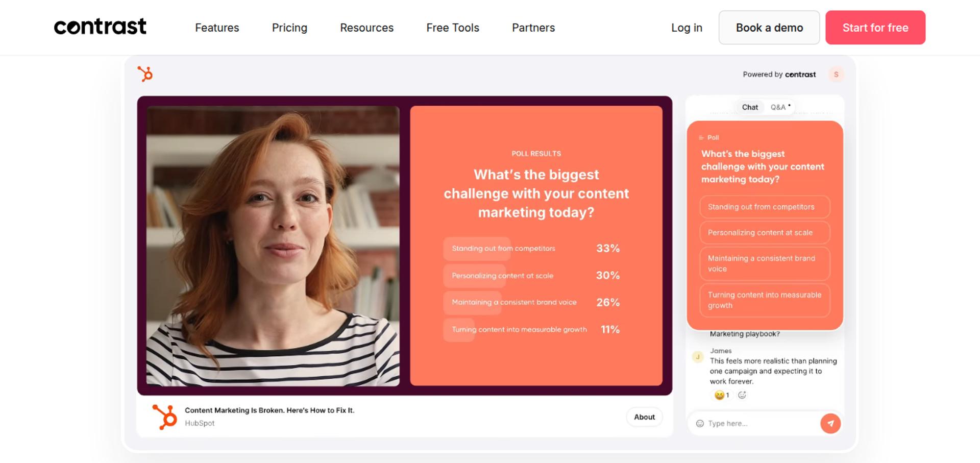Click the Book a demo button
The height and width of the screenshot is (463, 980).
[769, 28]
